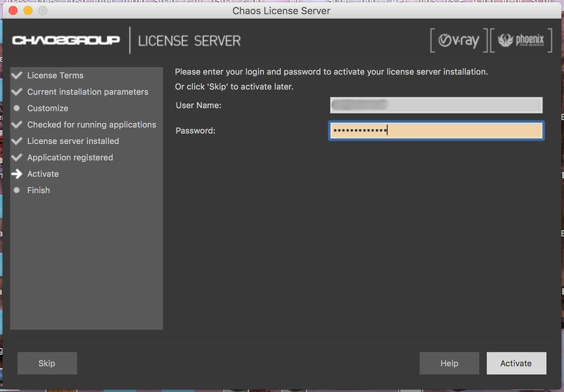The height and width of the screenshot is (392, 564).
Task: Click the Password label
Action: pos(195,131)
